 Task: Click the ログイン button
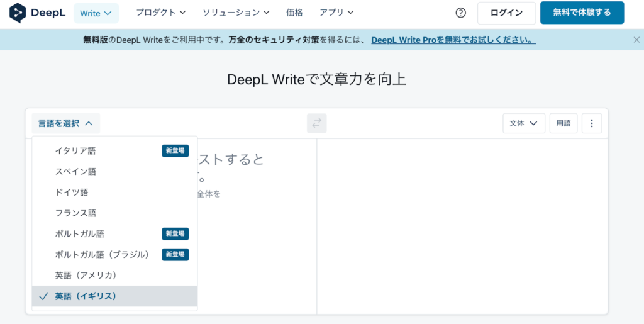506,13
